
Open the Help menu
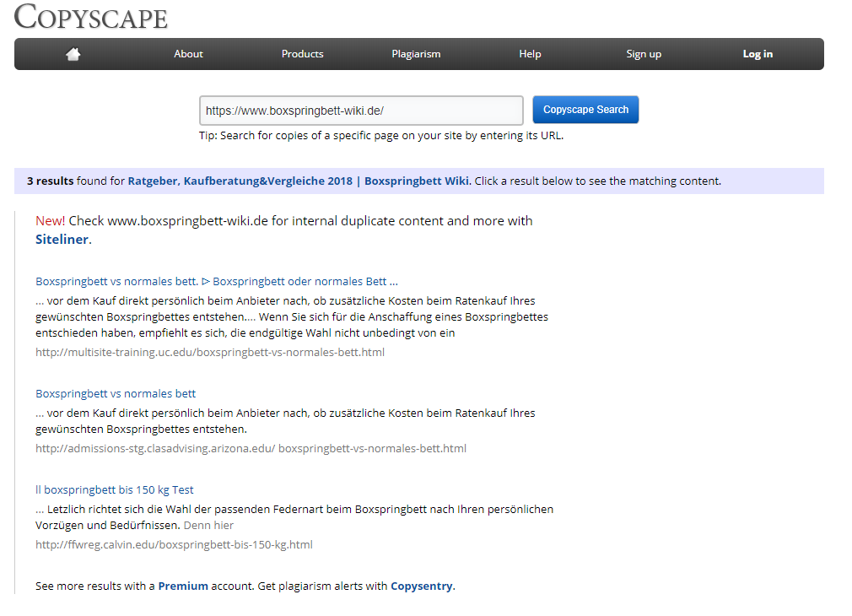pos(530,54)
